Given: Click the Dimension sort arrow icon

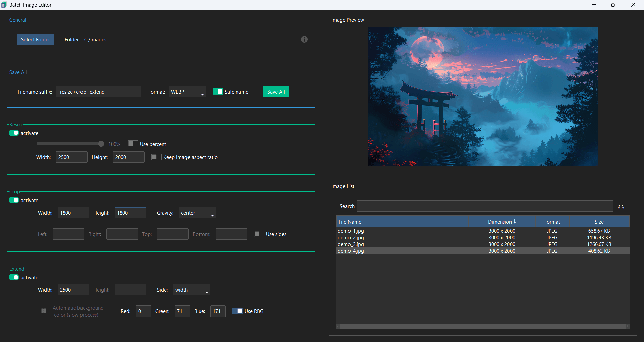Looking at the screenshot, I should [515, 222].
